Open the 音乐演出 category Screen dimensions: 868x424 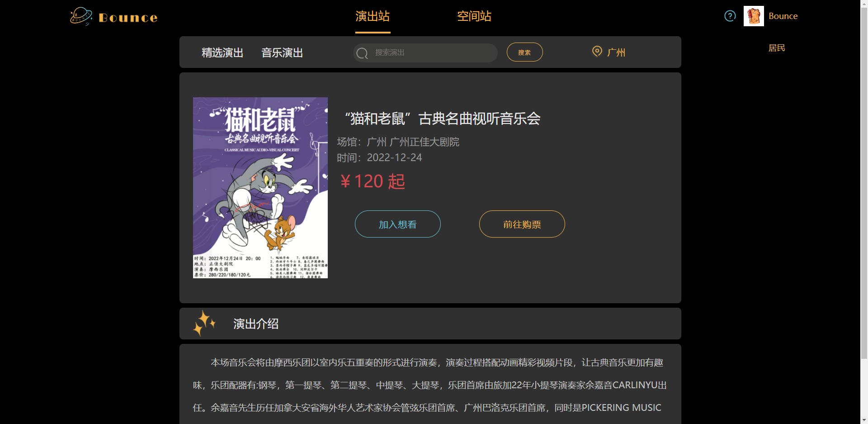coord(282,52)
